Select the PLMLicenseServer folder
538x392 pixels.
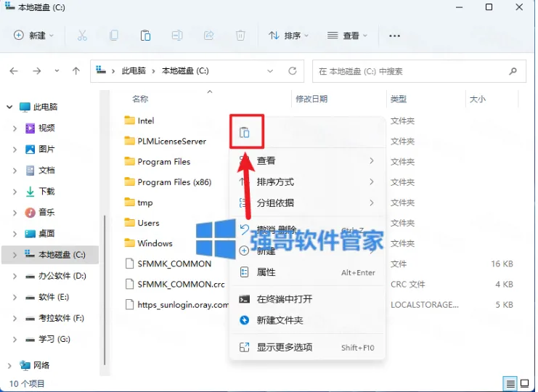click(165, 141)
